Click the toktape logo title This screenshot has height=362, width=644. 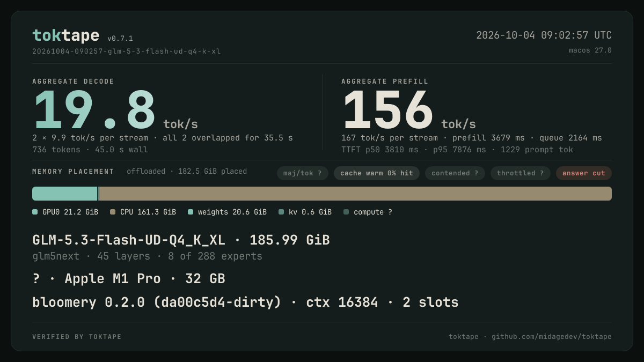pos(65,35)
